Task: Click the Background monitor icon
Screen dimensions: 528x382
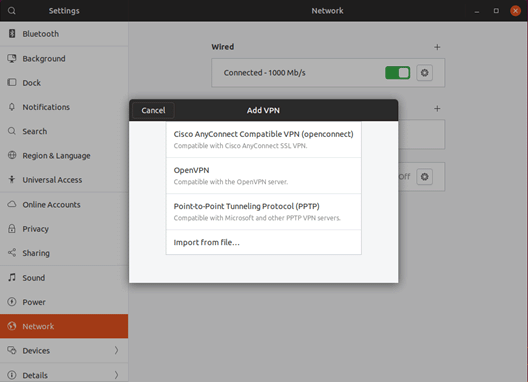Action: [12, 58]
